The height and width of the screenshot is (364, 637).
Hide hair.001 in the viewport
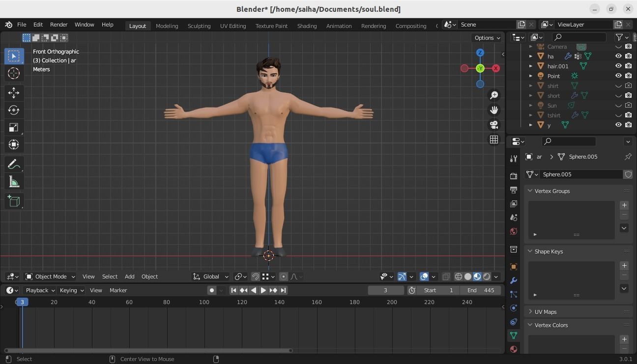[618, 66]
